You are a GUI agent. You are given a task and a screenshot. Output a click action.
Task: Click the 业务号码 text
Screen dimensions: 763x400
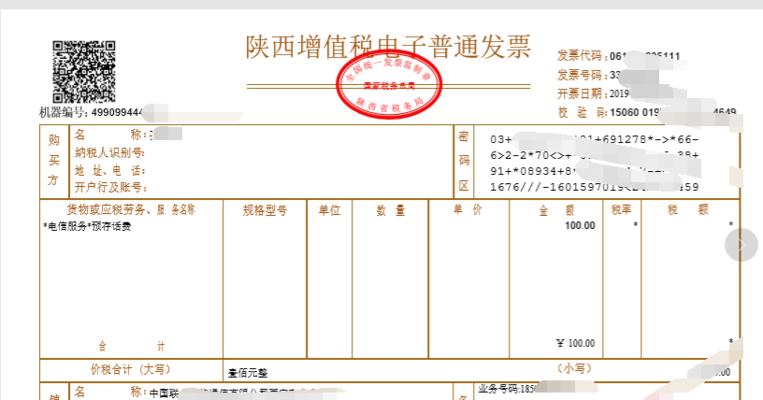click(x=506, y=389)
